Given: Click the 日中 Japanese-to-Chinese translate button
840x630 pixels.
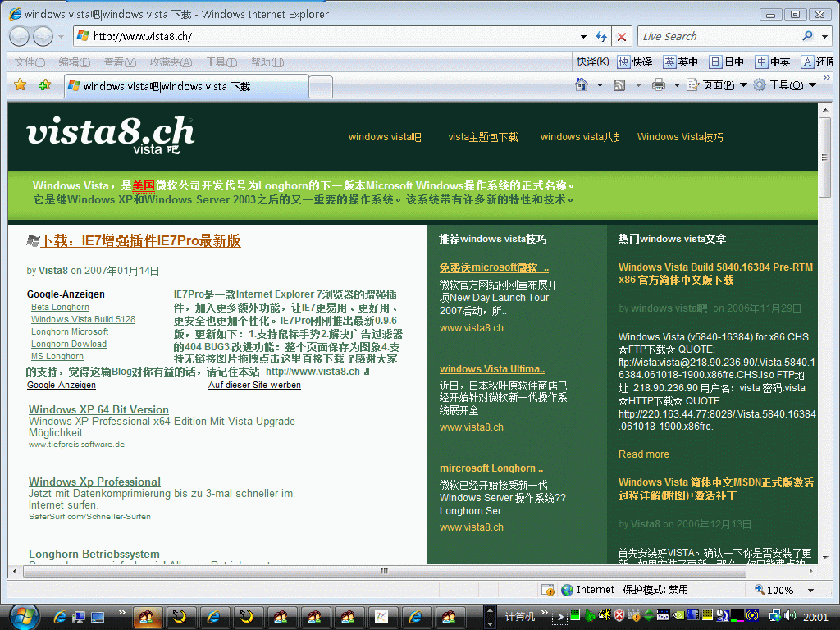Looking at the screenshot, I should 727,62.
